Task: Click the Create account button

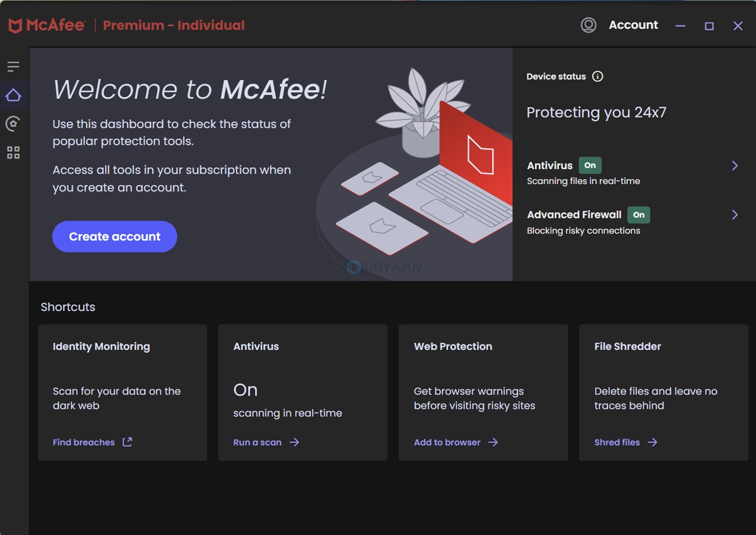Action: 115,237
